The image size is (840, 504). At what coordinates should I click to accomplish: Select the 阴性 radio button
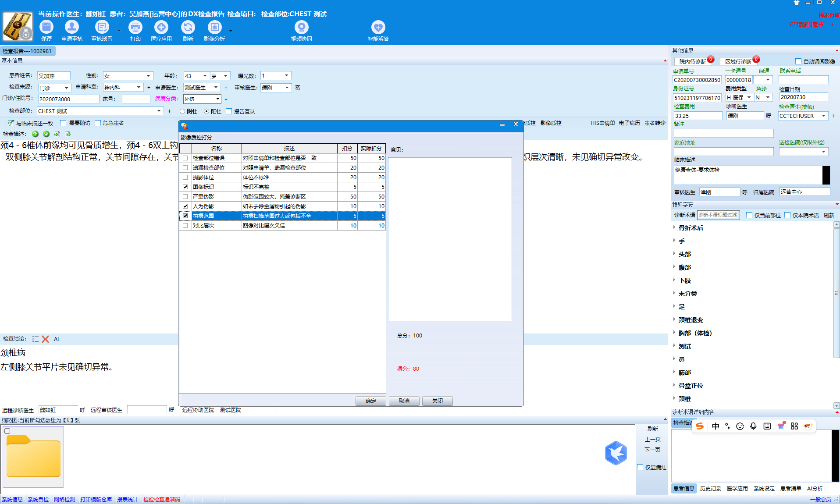pyautogui.click(x=182, y=112)
